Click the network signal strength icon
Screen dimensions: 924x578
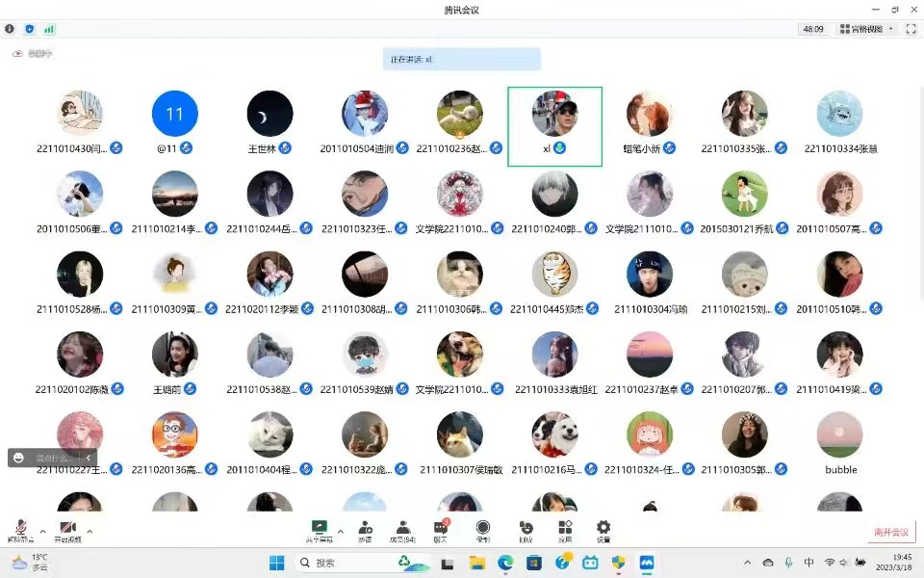(49, 29)
